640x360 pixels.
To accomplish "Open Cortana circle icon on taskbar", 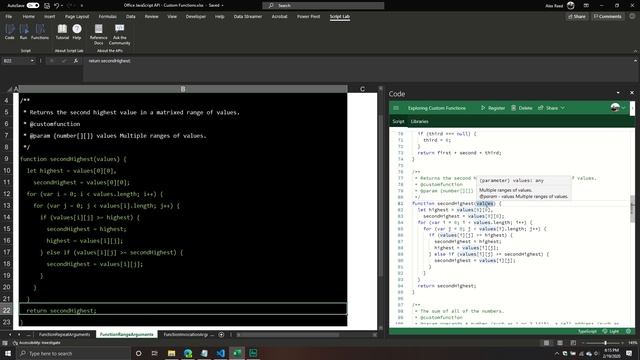I will (138, 353).
